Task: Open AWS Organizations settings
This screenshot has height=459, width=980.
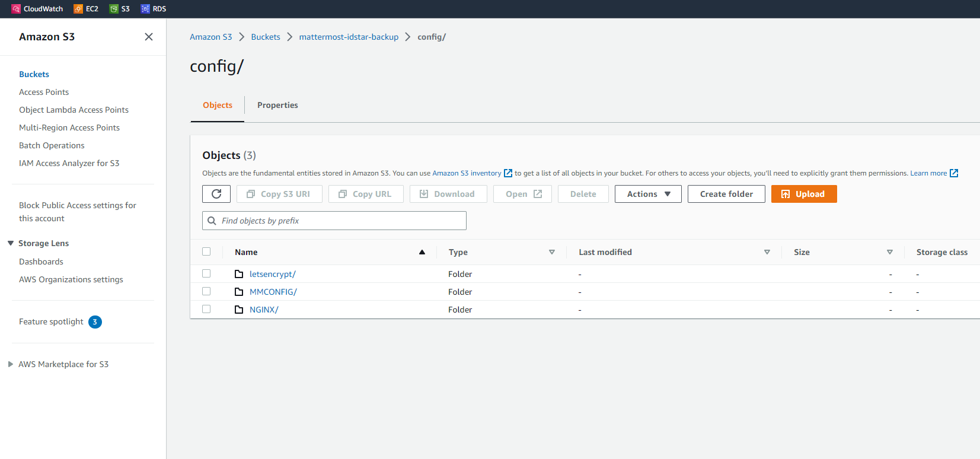Action: 71,279
